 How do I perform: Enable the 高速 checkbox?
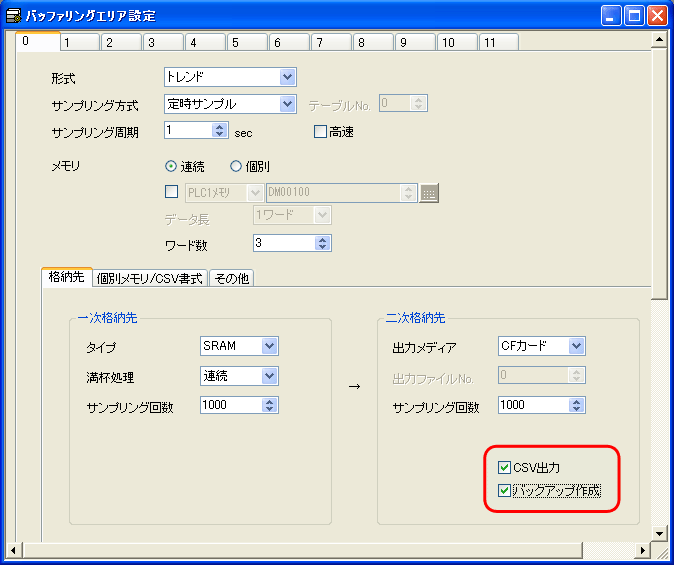point(321,132)
